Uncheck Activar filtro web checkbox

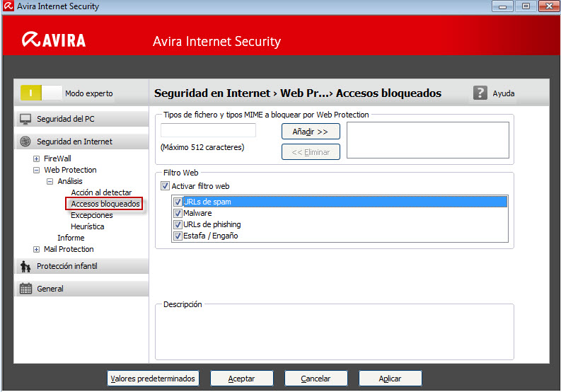point(165,186)
